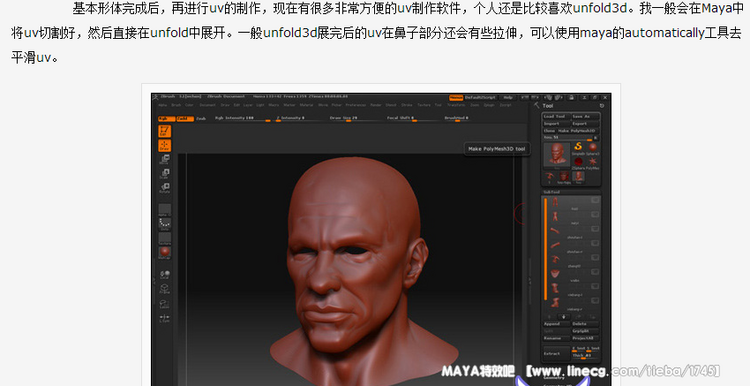The height and width of the screenshot is (386, 750).
Task: Click the Delete SubTool button
Action: coord(585,324)
